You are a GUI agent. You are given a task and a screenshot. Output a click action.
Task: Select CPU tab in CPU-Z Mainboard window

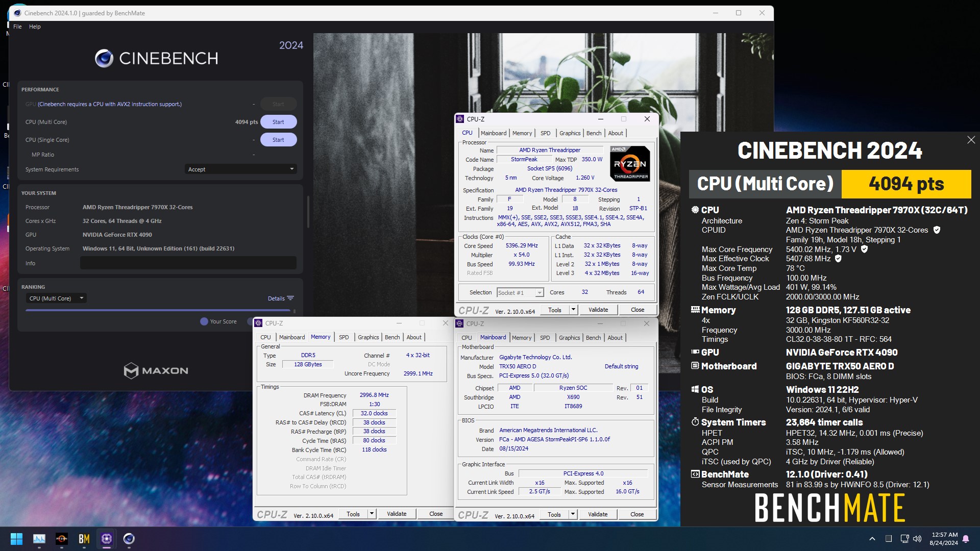coord(467,338)
